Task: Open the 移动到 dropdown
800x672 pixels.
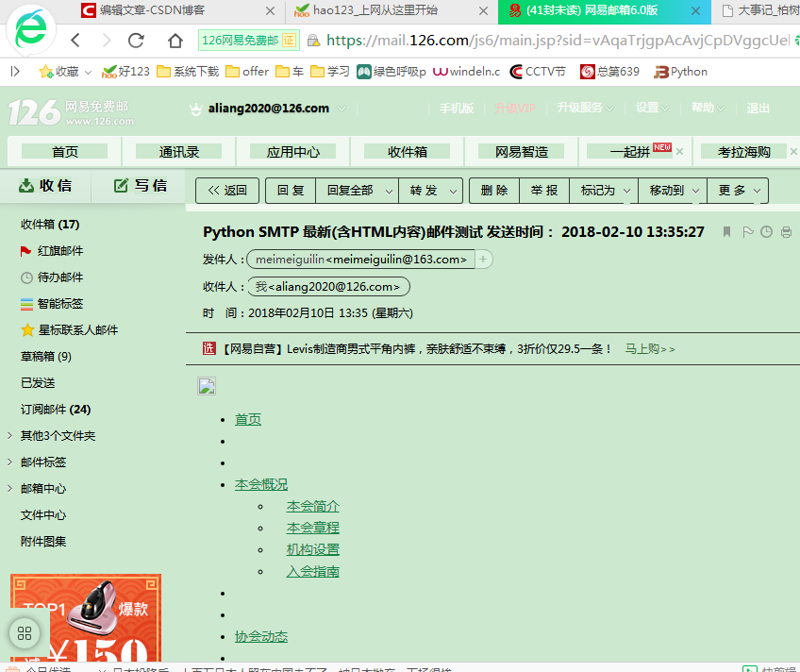Action: pos(673,191)
